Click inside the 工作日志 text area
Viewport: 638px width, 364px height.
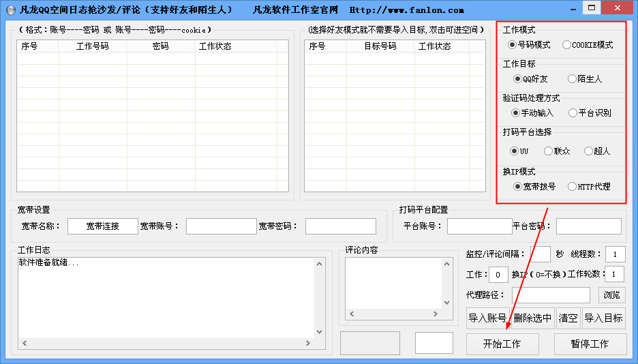coord(166,298)
